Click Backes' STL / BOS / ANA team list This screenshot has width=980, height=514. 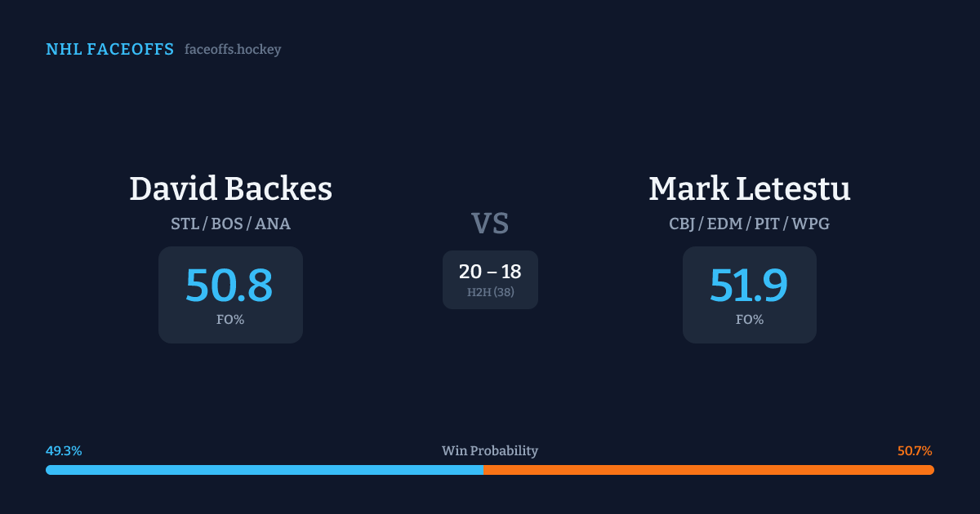click(230, 224)
